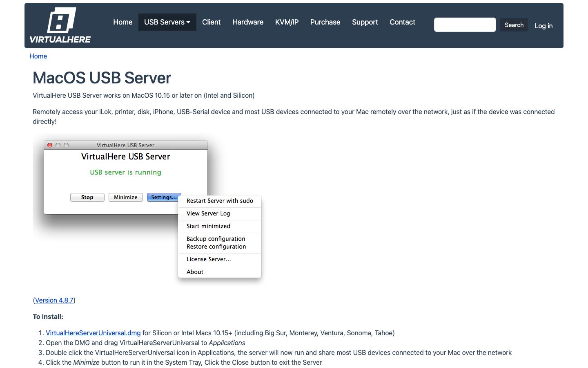Go to the Contact page
The height and width of the screenshot is (368, 588).
(402, 22)
